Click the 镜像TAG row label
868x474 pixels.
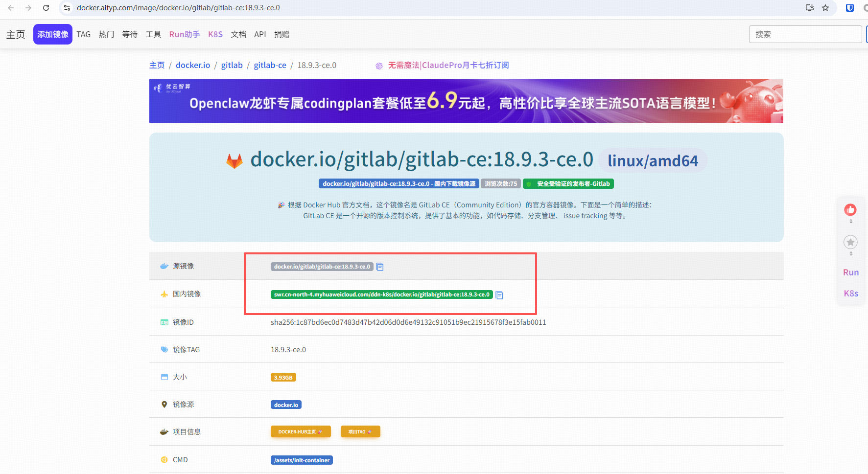tap(187, 350)
